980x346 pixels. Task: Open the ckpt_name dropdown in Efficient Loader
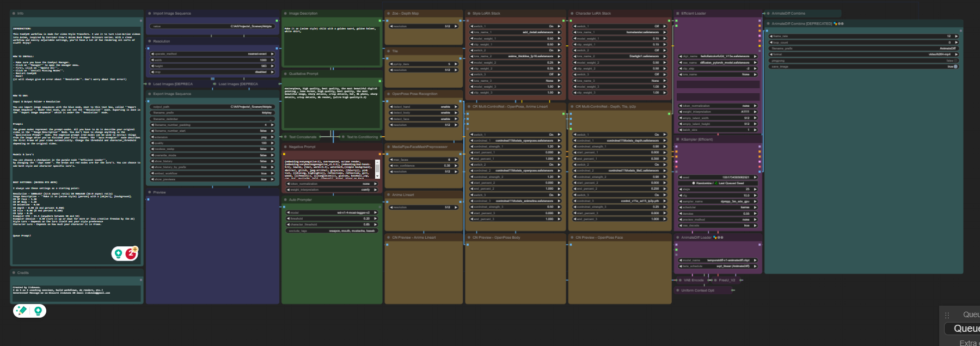tap(718, 56)
